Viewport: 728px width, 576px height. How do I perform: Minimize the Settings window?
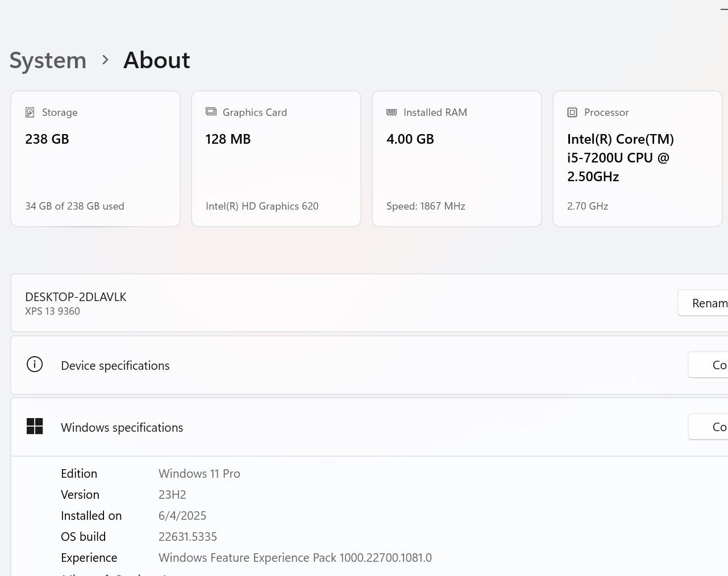pyautogui.click(x=723, y=9)
